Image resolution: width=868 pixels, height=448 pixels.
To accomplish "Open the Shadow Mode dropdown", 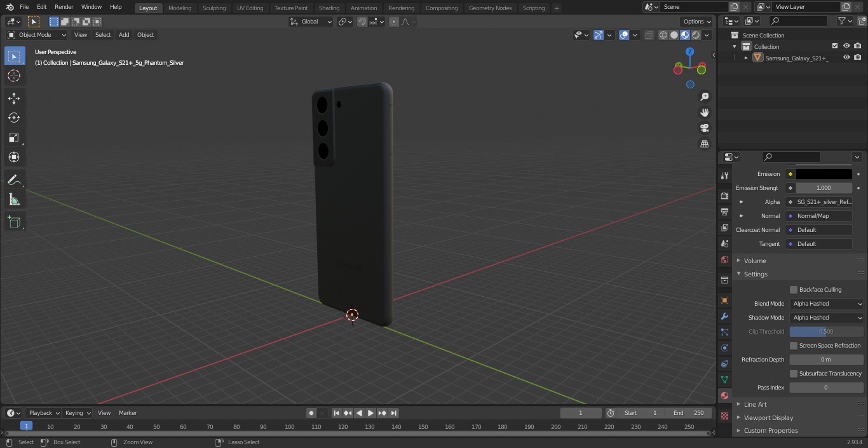I will pos(827,318).
